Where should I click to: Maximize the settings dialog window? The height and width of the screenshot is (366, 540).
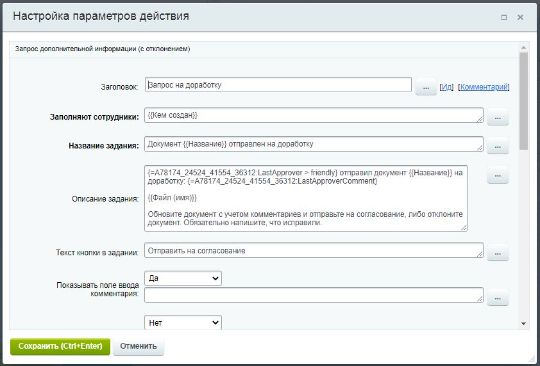tap(504, 17)
